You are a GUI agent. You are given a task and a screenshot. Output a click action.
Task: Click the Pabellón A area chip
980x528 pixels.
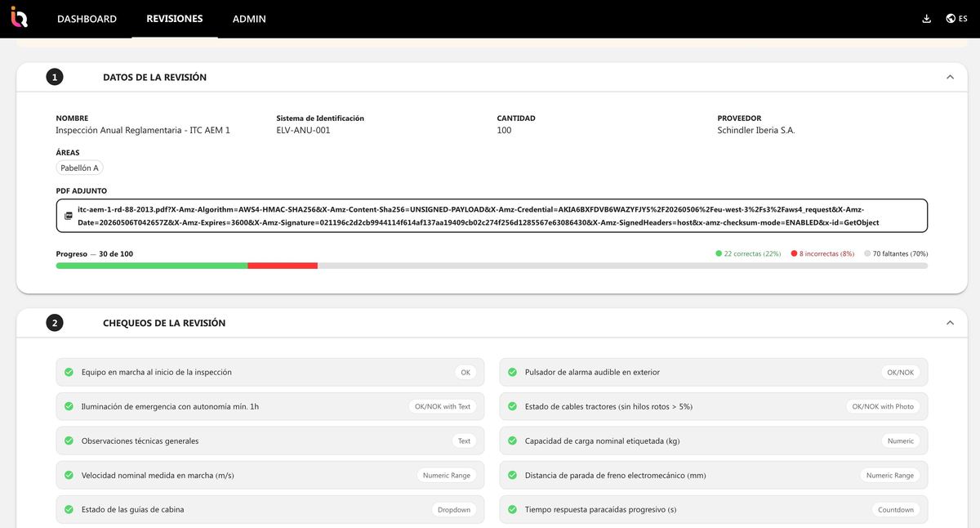79,168
